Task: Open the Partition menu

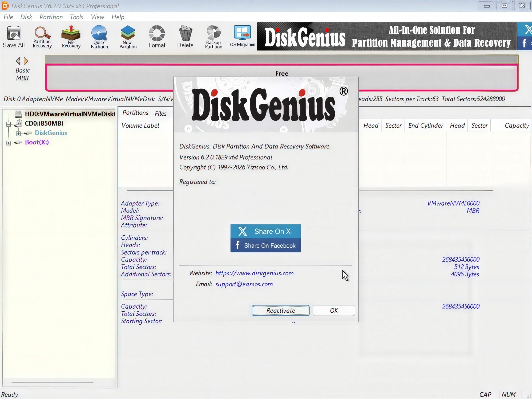Action: point(51,17)
